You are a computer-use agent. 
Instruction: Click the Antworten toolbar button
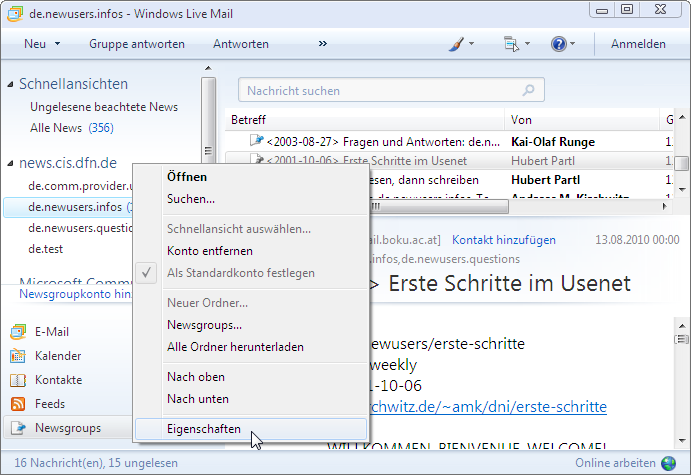[241, 44]
